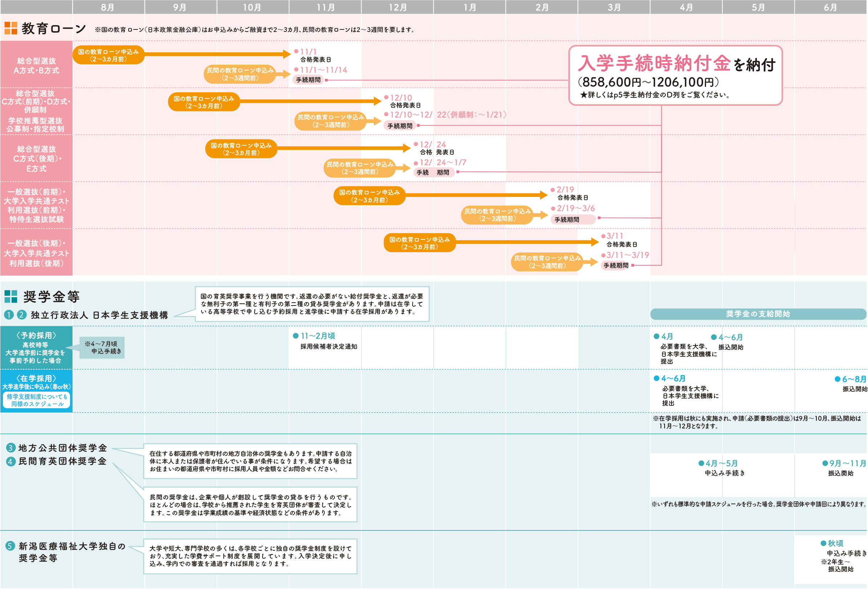Select the 総合型選抜 A方式・B方式 row label
The height and width of the screenshot is (590, 868).
pos(36,65)
